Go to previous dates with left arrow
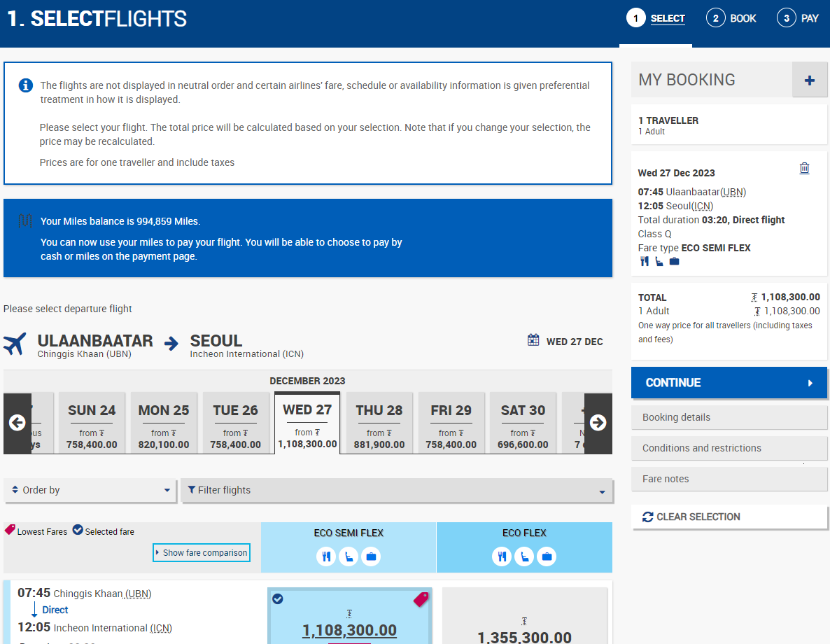 point(17,423)
